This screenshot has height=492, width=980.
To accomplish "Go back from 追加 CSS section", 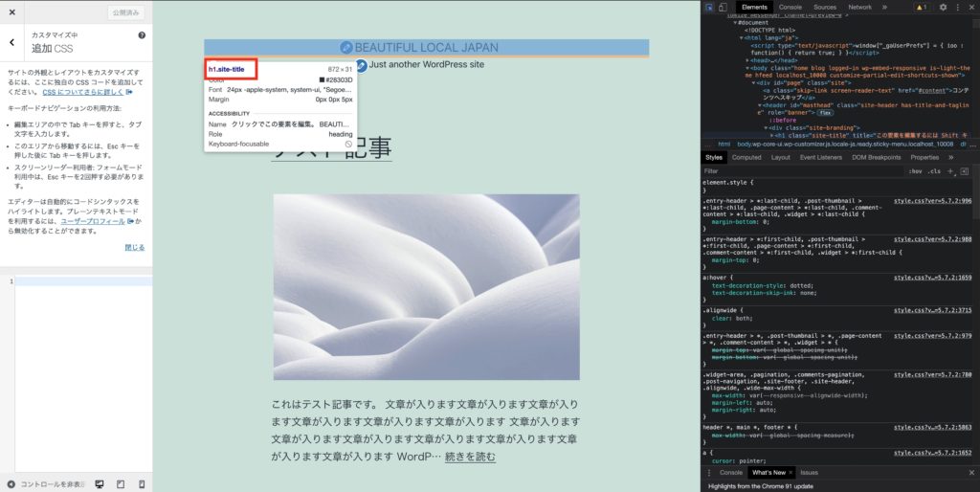I will click(11, 42).
